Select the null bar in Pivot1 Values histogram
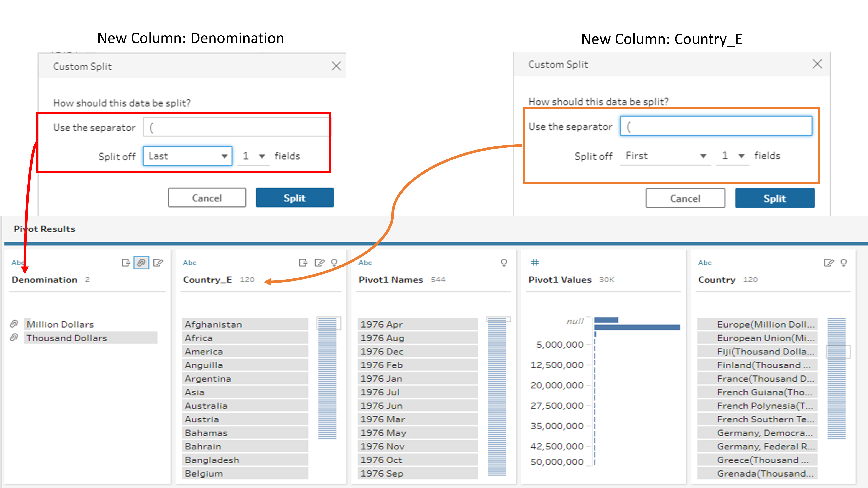 pos(606,320)
